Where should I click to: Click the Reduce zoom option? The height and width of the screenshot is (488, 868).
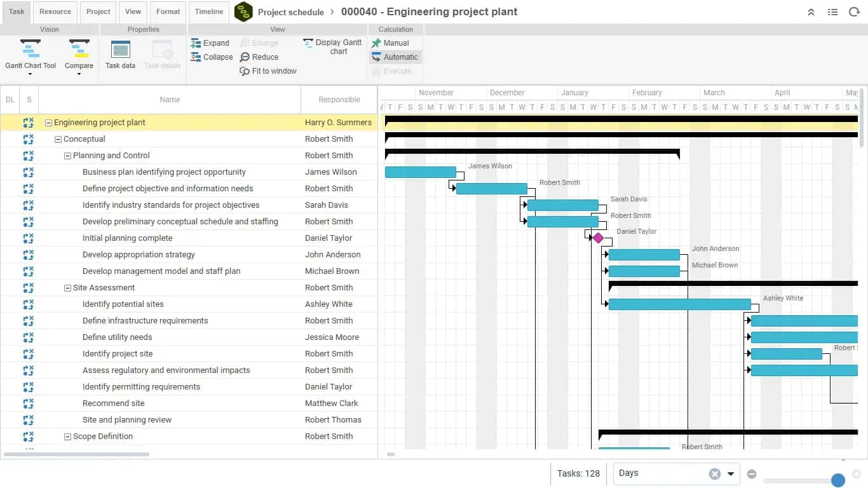[x=259, y=57]
